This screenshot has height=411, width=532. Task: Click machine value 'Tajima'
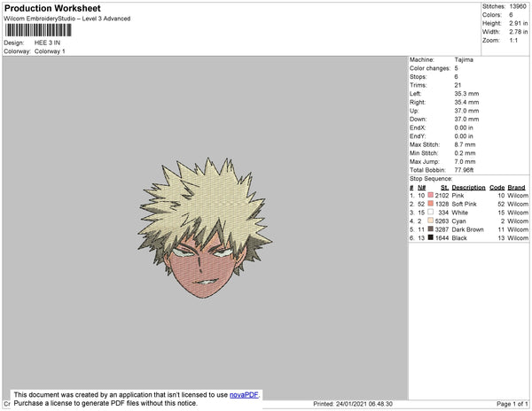click(x=464, y=59)
